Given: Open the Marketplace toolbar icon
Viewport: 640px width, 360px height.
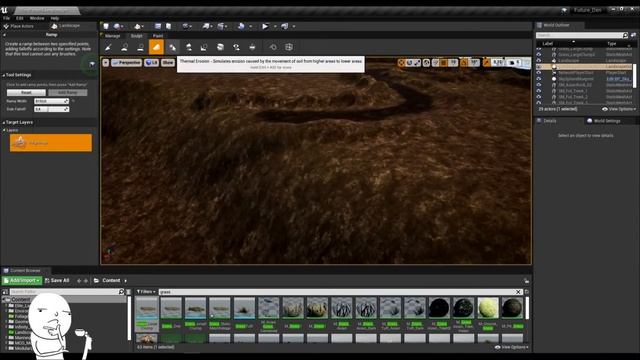Looking at the screenshot, I should point(168,26).
